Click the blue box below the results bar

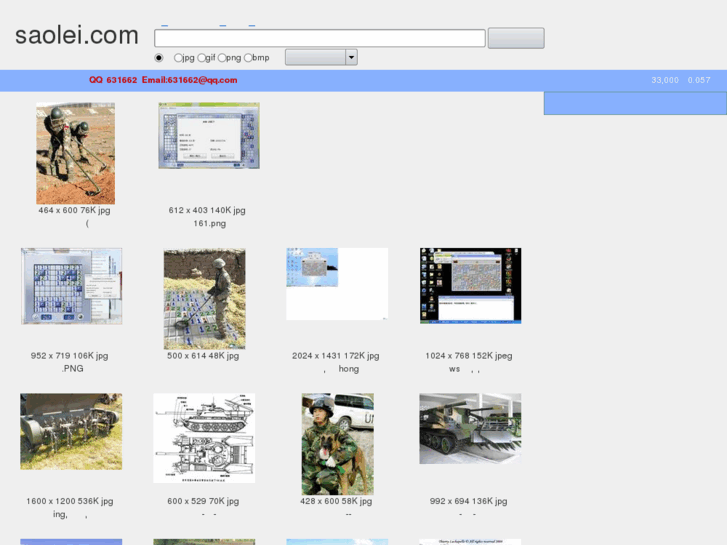[635, 103]
